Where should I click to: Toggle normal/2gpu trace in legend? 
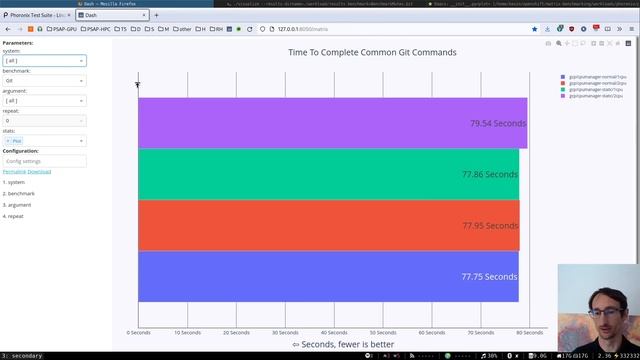point(594,83)
